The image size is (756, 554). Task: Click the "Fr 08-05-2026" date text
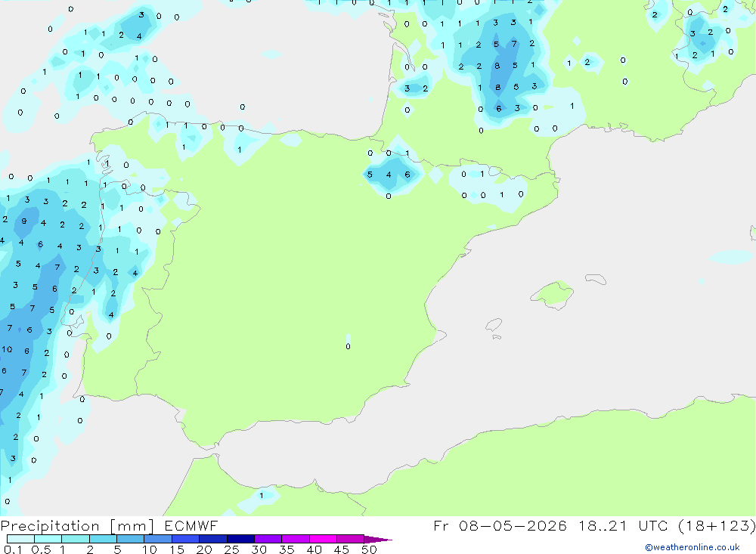(x=500, y=525)
